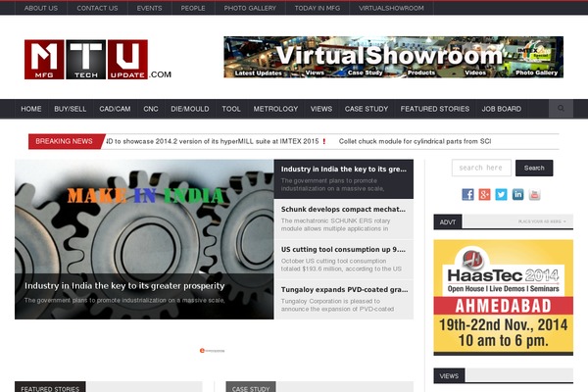Open the Google Plus social icon

coord(484,194)
